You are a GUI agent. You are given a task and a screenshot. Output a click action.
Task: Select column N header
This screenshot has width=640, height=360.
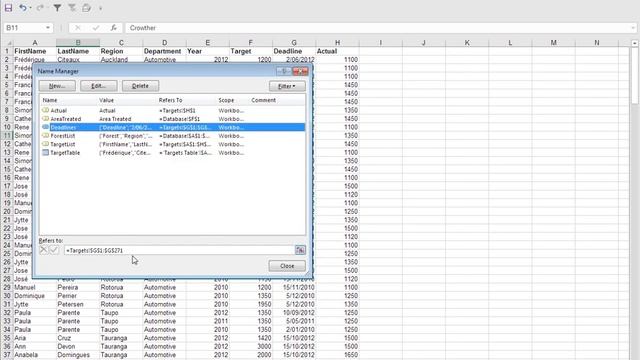coord(597,42)
